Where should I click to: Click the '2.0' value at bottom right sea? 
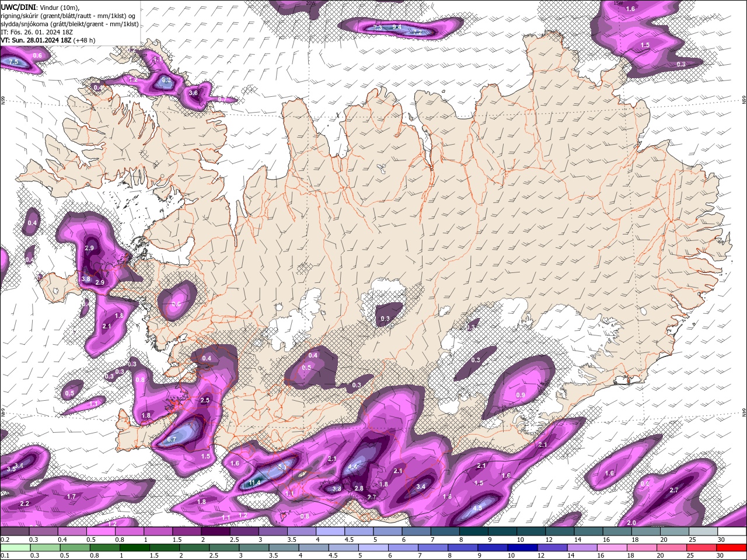(x=631, y=523)
